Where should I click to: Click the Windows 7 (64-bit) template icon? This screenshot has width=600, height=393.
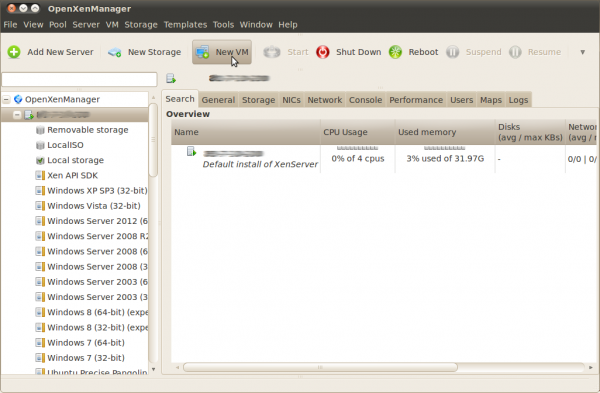(40, 342)
